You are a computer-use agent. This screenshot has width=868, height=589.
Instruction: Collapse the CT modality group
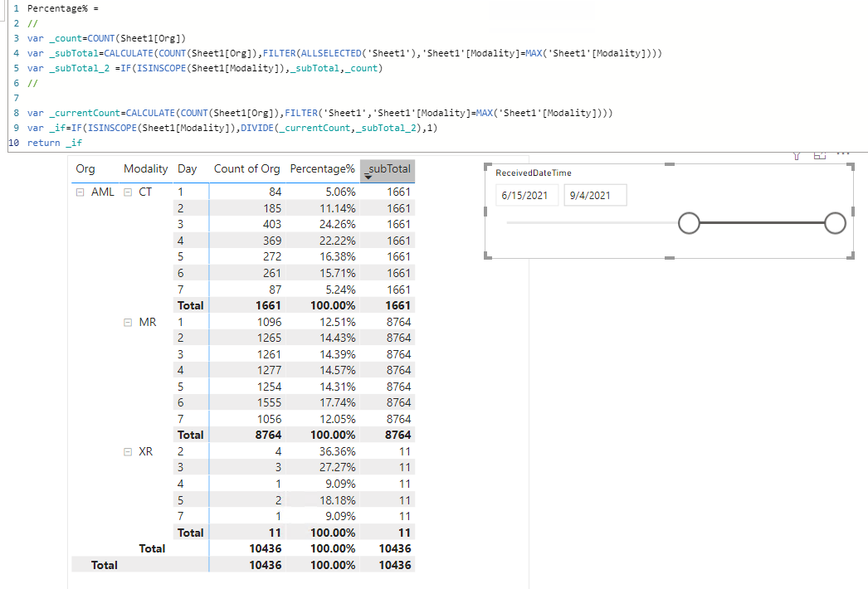(x=128, y=192)
